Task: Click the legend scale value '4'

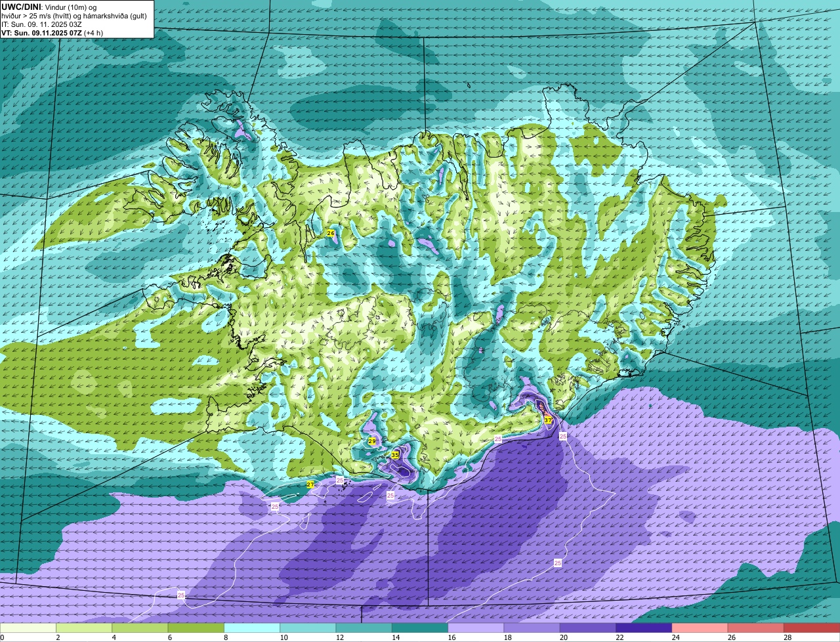Action: pyautogui.click(x=114, y=637)
